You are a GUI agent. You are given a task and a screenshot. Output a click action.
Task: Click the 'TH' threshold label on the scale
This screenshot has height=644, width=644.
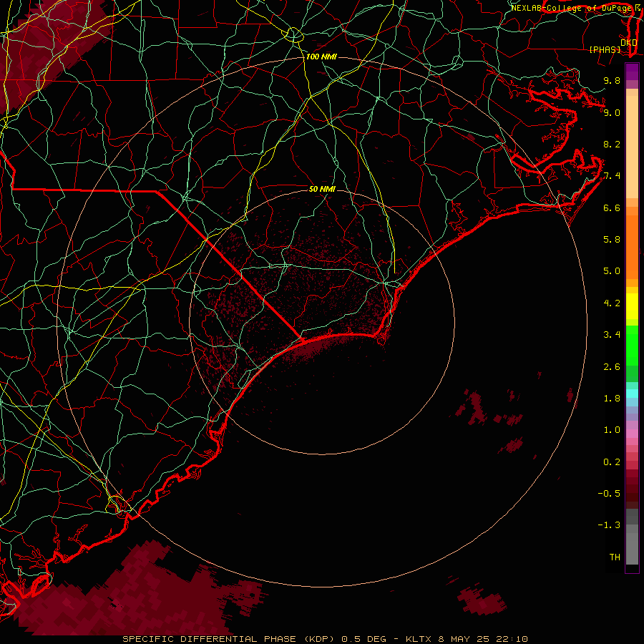(x=615, y=557)
